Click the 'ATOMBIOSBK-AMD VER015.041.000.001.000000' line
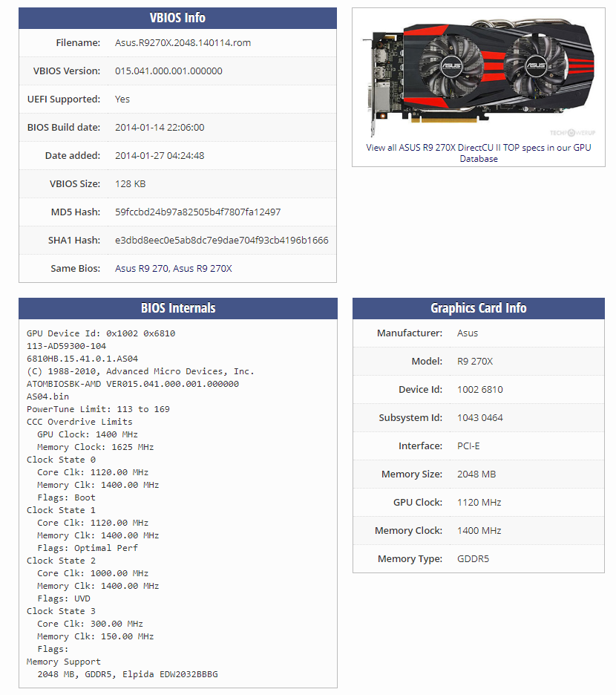 point(133,384)
